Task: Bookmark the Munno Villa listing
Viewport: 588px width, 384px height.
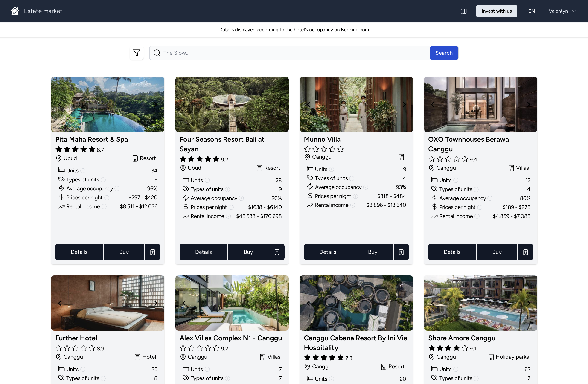Action: [401, 252]
